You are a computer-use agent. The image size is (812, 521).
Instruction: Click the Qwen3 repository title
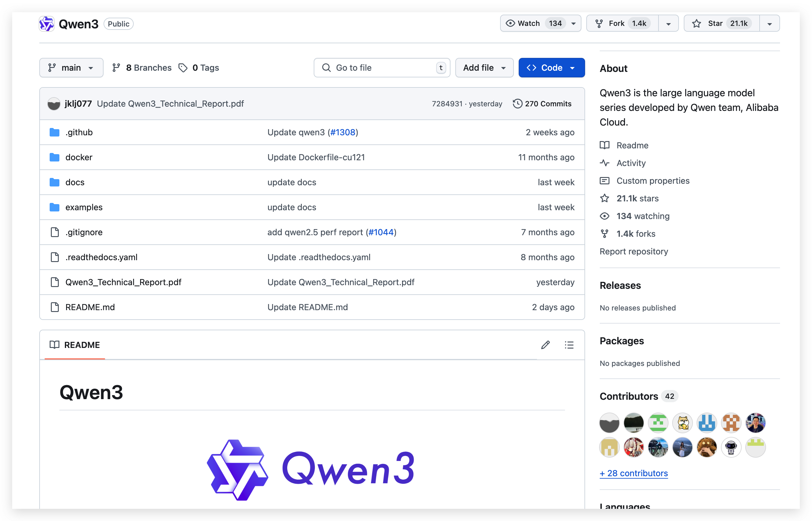pyautogui.click(x=79, y=24)
